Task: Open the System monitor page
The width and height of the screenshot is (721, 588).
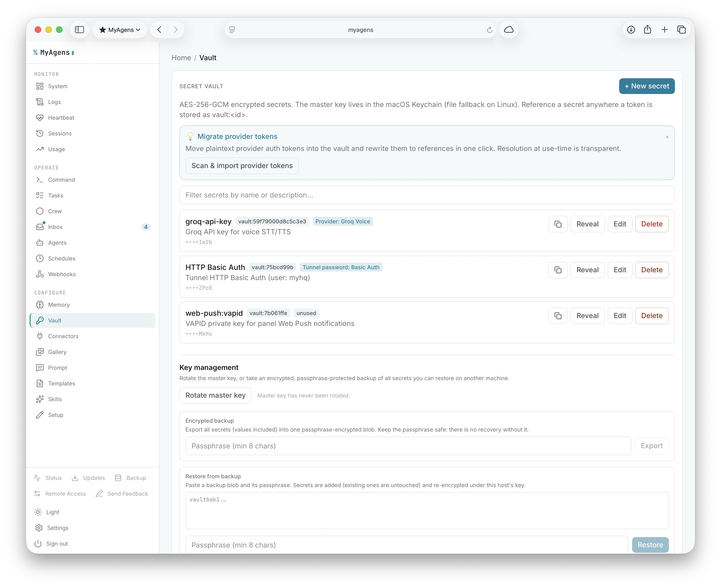Action: coord(92,86)
